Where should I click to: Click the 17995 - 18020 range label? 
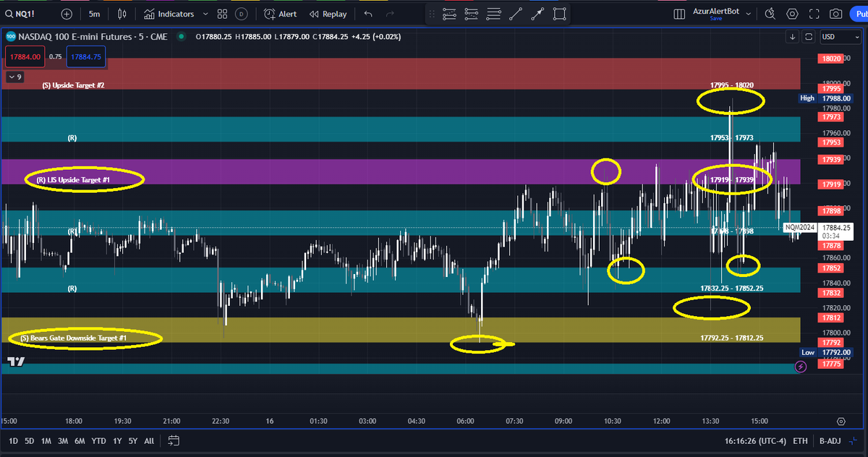coord(732,85)
